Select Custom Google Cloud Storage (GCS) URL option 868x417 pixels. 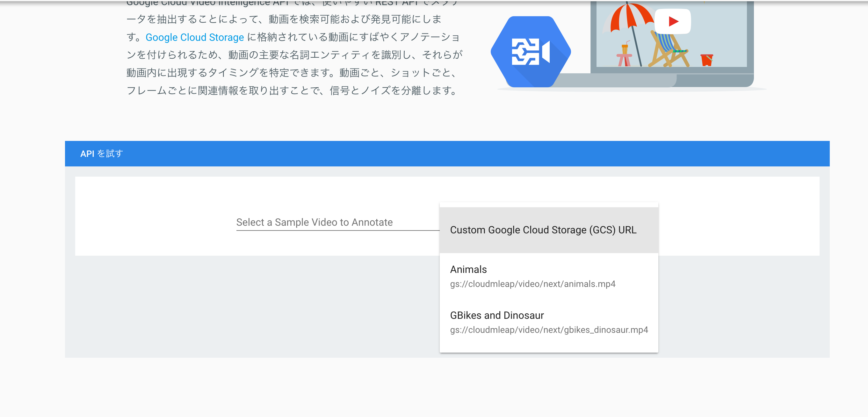point(549,230)
